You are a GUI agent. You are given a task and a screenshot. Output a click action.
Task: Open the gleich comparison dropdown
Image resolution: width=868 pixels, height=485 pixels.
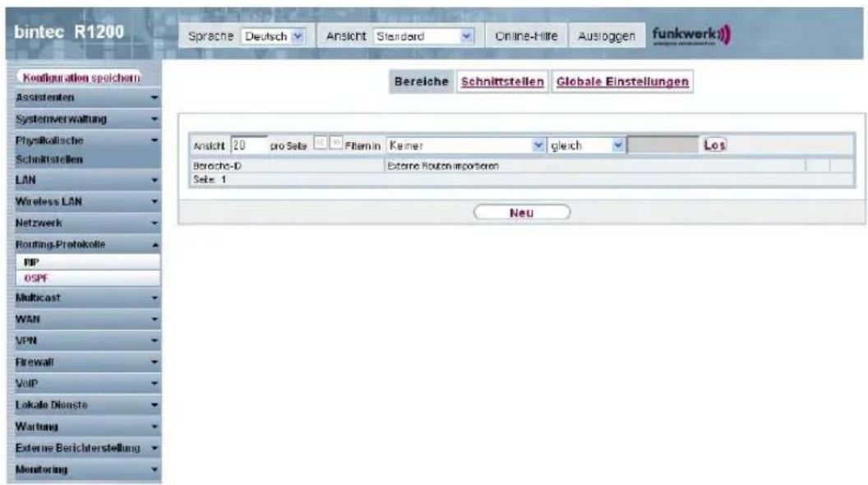586,145
